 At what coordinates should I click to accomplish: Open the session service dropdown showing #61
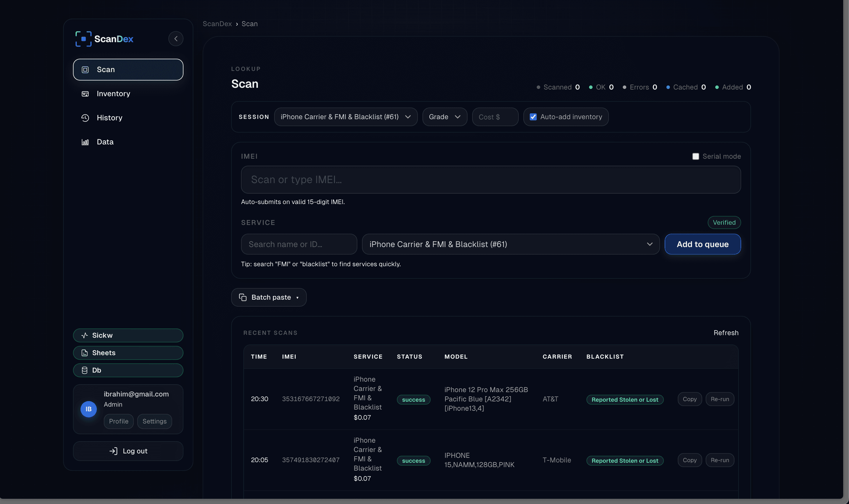click(x=345, y=117)
